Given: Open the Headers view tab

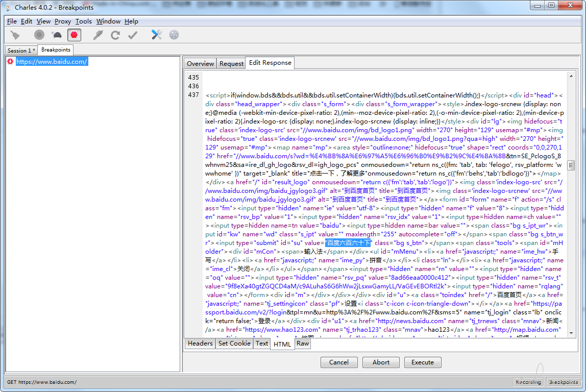Looking at the screenshot, I should tap(200, 344).
